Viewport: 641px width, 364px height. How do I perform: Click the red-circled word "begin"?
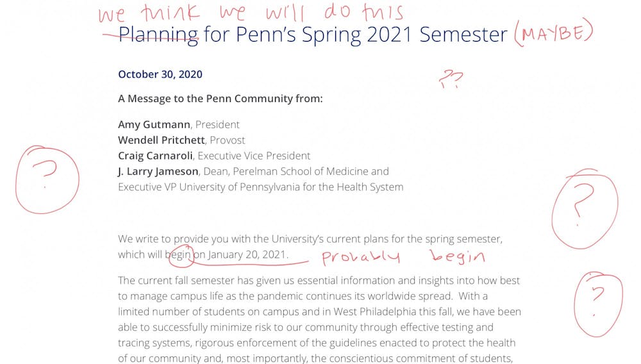[179, 254]
